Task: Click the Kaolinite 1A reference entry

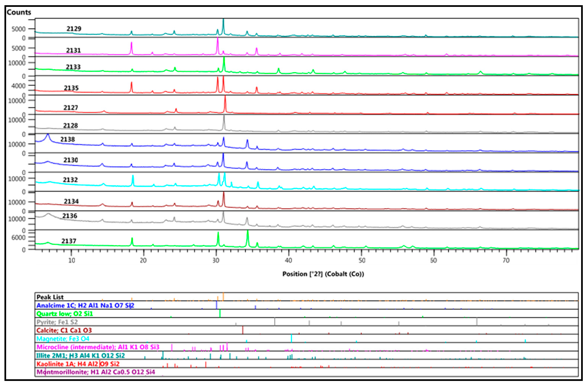Action: pos(78,364)
